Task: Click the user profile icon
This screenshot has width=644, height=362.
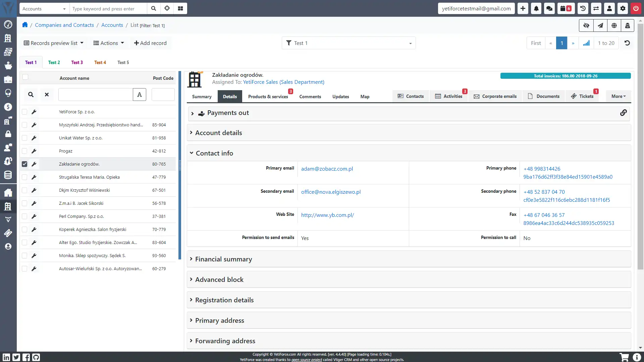Action: point(609,8)
